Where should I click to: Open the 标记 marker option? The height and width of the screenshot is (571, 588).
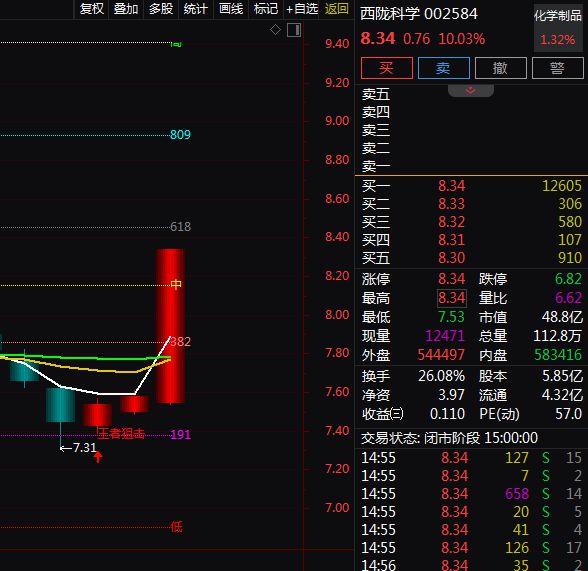[x=266, y=9]
